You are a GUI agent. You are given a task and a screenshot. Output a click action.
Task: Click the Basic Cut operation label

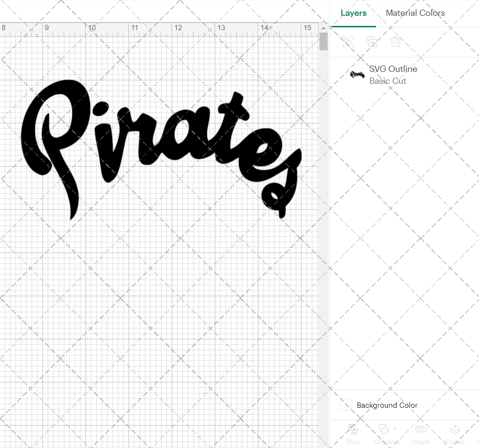point(388,81)
